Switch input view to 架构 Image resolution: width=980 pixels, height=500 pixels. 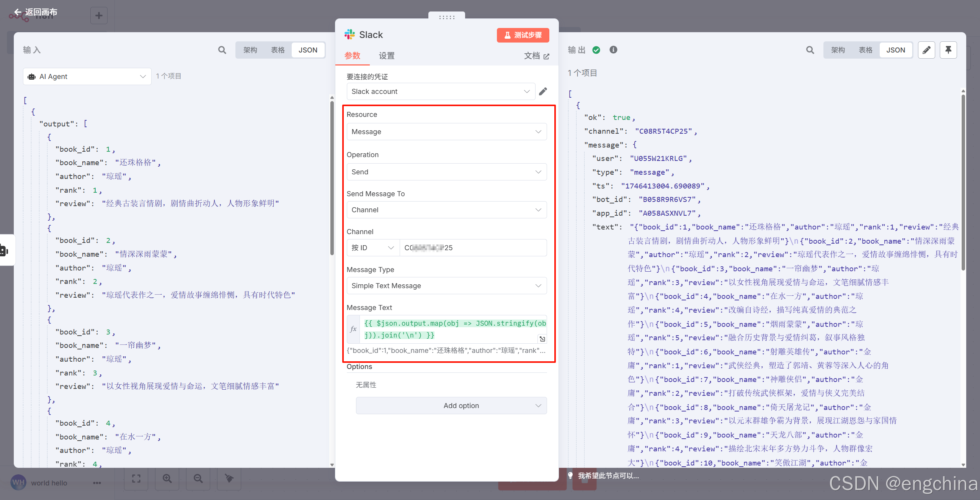pos(250,50)
